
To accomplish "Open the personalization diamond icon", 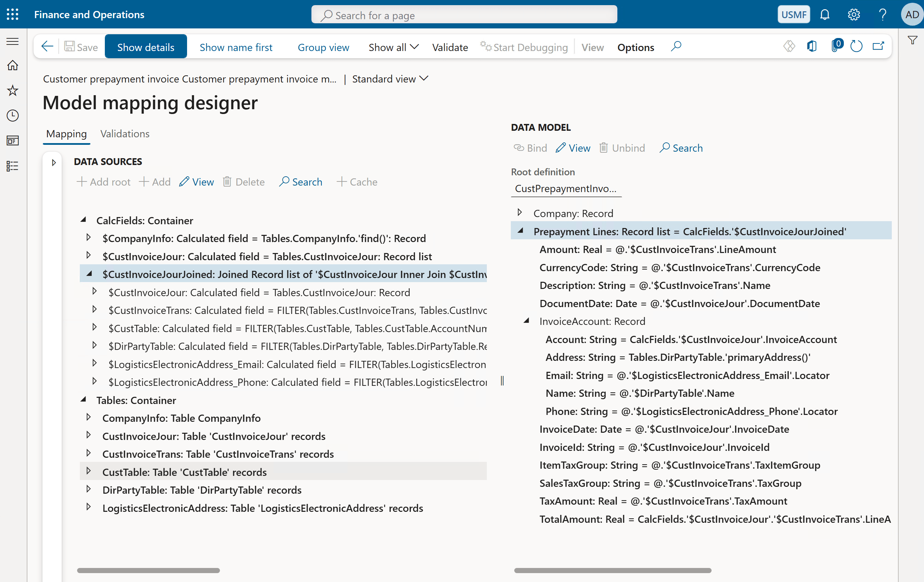I will [x=789, y=47].
